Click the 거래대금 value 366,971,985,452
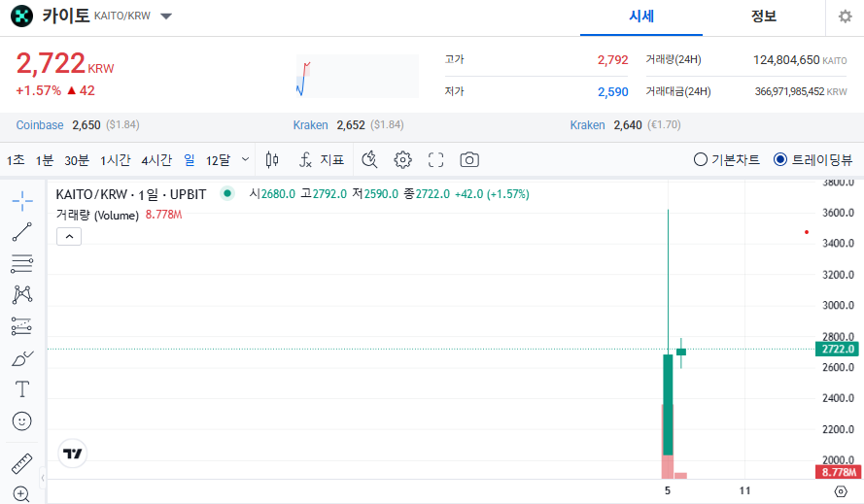This screenshot has width=864, height=504. pyautogui.click(x=789, y=92)
